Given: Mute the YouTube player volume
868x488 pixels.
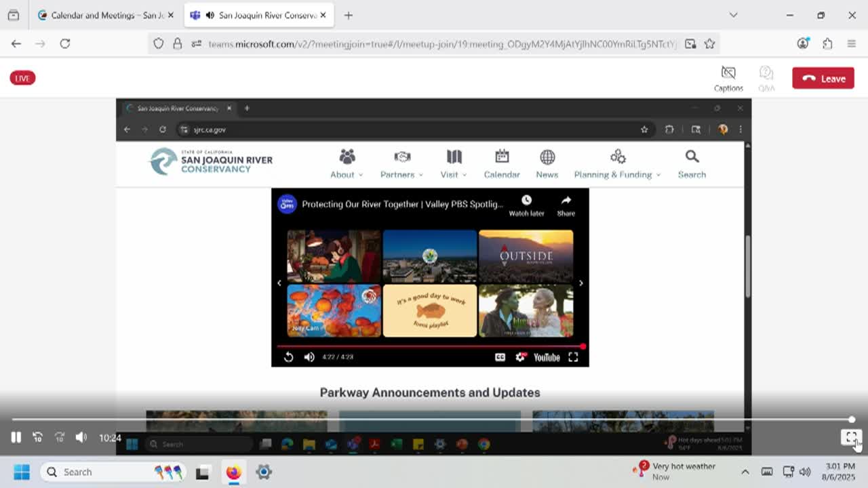Looking at the screenshot, I should click(x=309, y=357).
